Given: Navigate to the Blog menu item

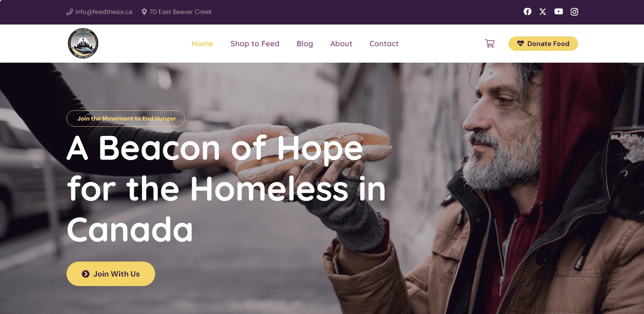Looking at the screenshot, I should tap(305, 44).
